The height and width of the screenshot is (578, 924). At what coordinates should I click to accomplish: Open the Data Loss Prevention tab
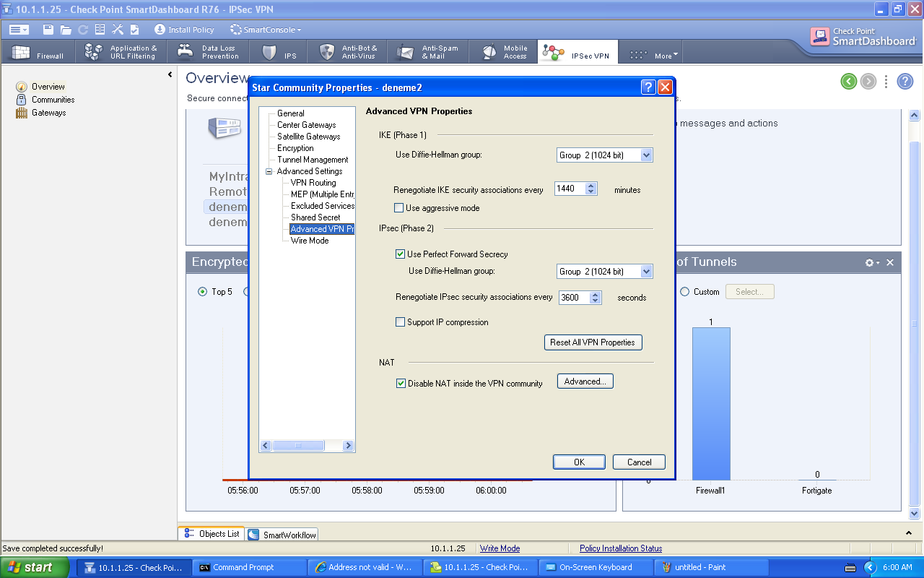209,52
